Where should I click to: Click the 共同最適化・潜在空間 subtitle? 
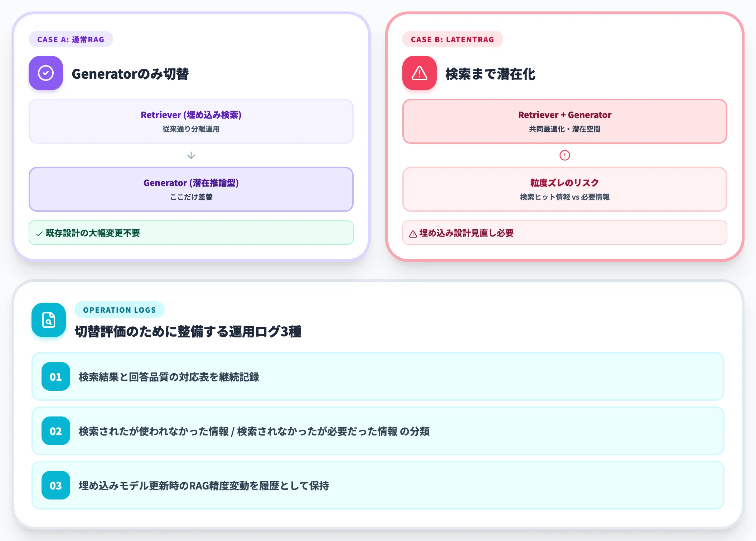click(x=565, y=129)
